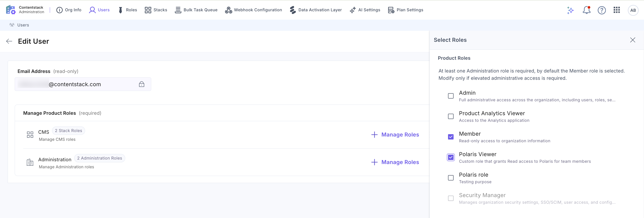This screenshot has width=644, height=218.
Task: Click the Polaris role label
Action: pos(473,175)
